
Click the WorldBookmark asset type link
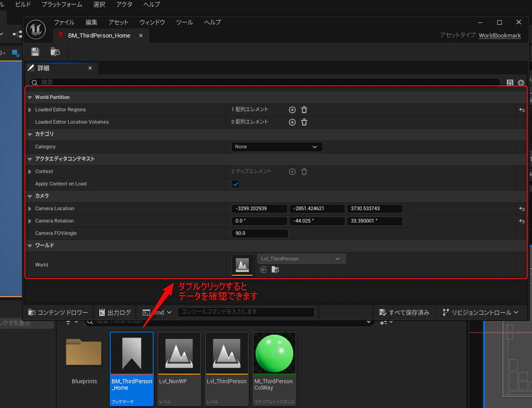tap(500, 35)
